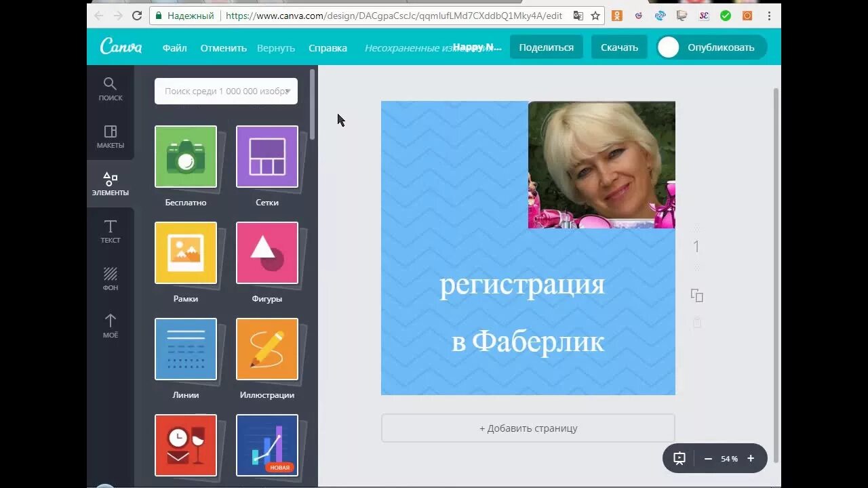
Task: Select the woman's photo on canvas
Action: pyautogui.click(x=601, y=165)
